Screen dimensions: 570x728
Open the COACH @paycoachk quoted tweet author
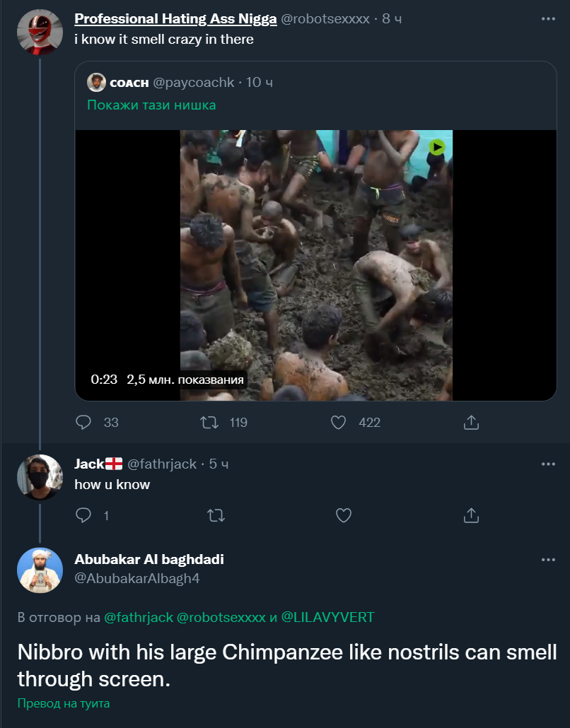pyautogui.click(x=129, y=83)
